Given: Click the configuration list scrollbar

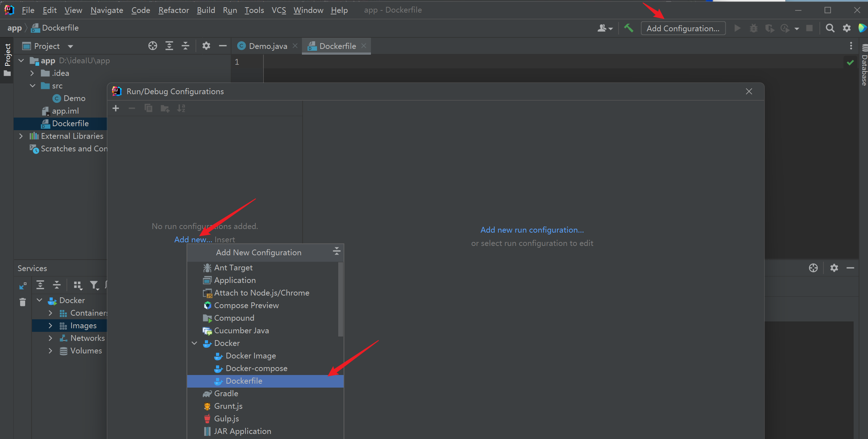Looking at the screenshot, I should pos(341,299).
